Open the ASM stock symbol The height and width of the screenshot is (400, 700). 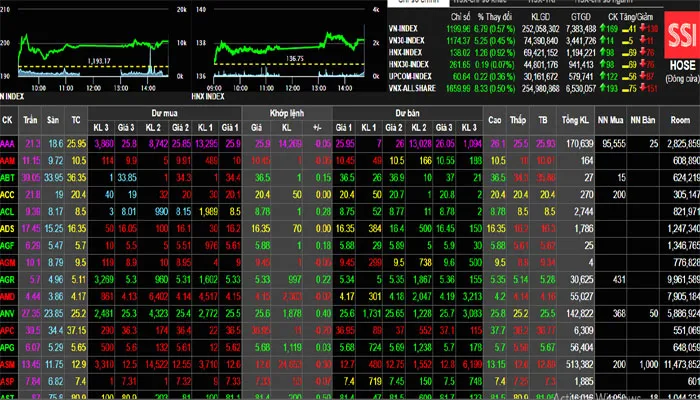click(9, 365)
